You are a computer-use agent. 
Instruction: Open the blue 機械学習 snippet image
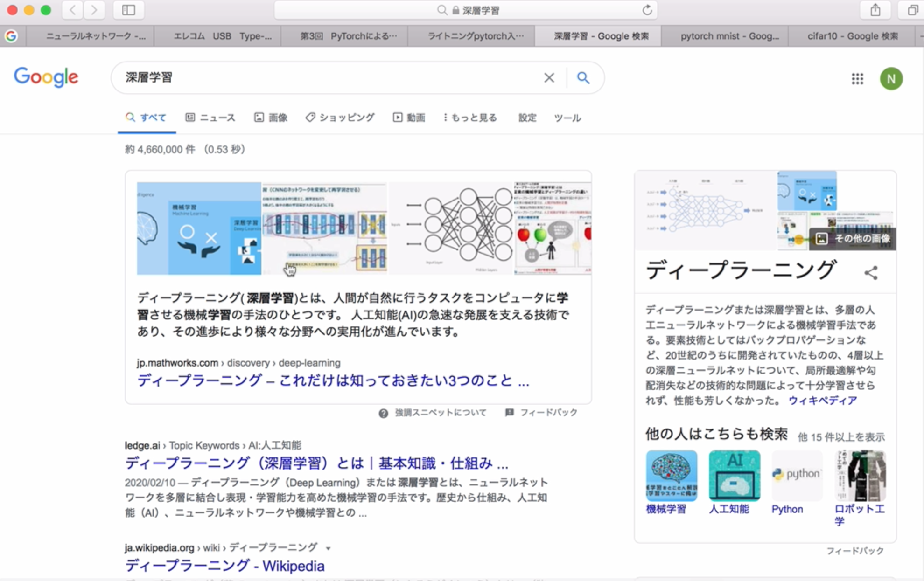click(x=199, y=228)
